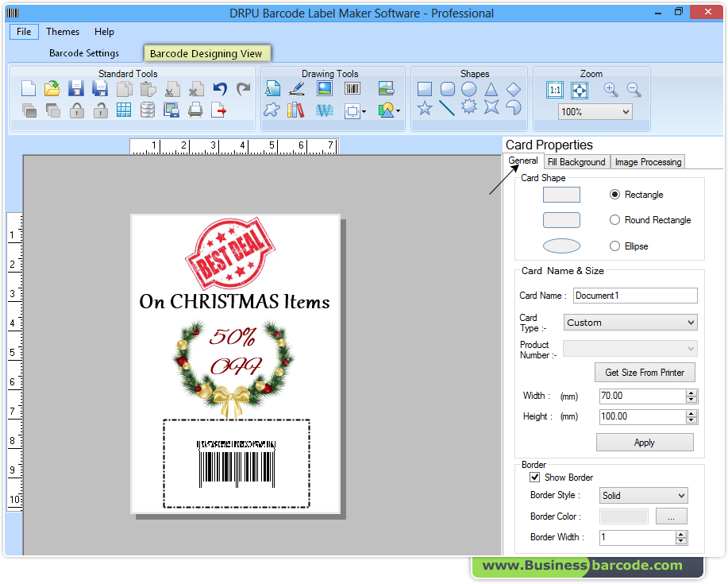
Task: Print the label using printer icon
Action: click(x=195, y=110)
